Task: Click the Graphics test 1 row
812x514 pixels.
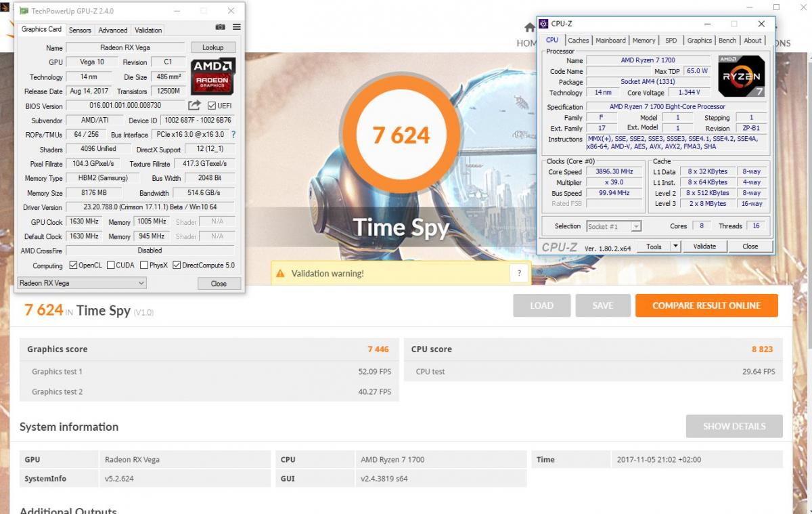Action: [x=209, y=371]
